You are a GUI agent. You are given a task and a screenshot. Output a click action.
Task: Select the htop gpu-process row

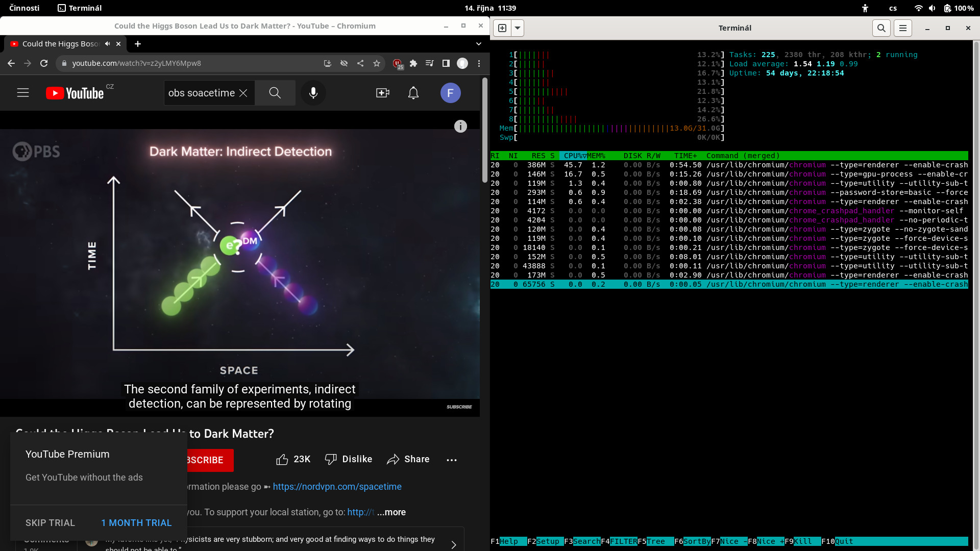[729, 174]
